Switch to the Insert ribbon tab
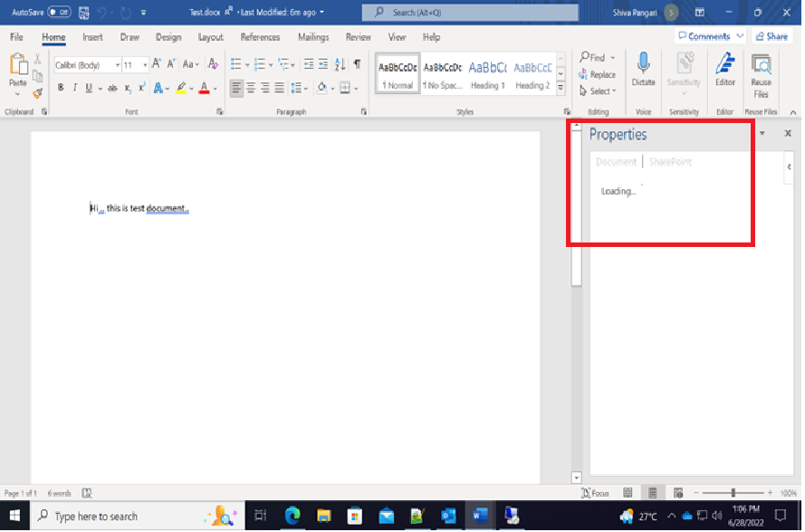Viewport: 805px width, 532px height. click(x=92, y=37)
